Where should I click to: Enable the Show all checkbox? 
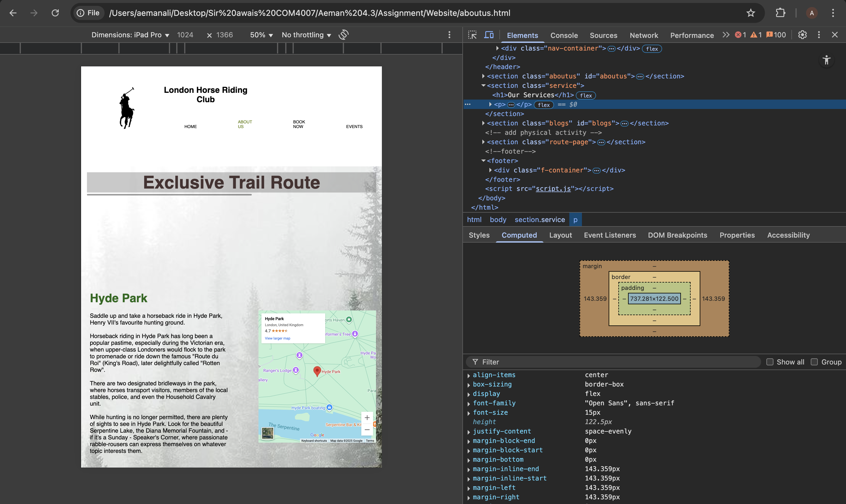coord(770,362)
